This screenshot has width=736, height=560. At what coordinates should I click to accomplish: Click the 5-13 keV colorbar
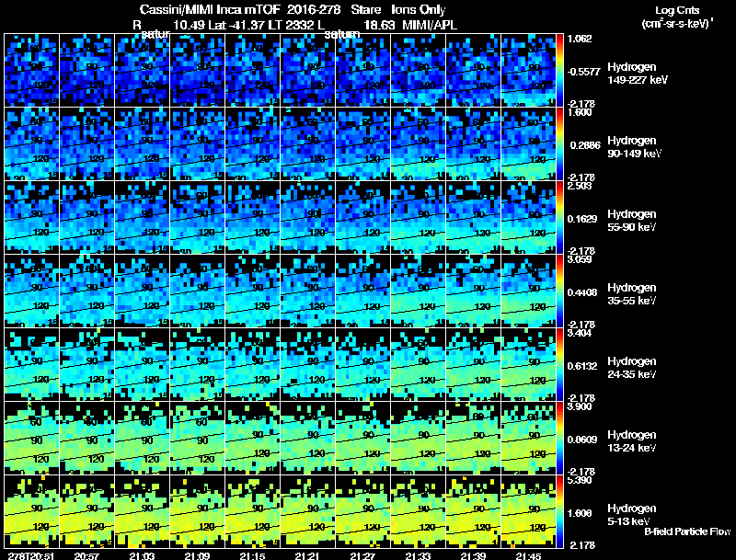click(x=559, y=511)
